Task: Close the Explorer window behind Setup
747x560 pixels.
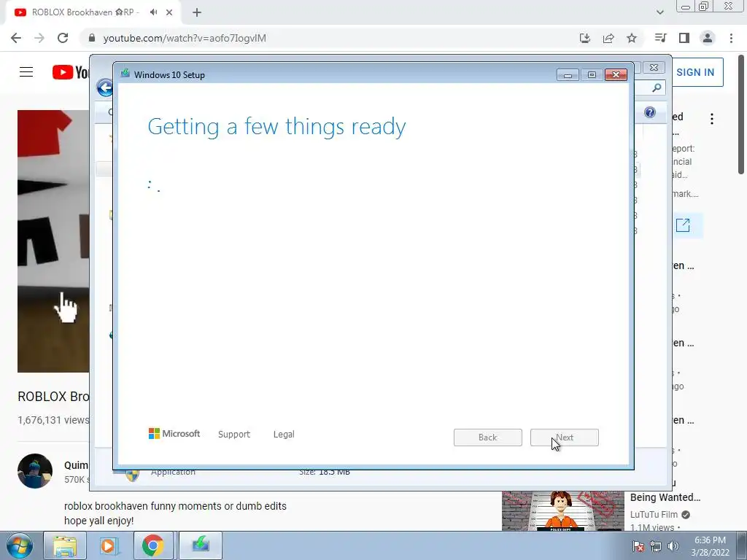Action: (x=654, y=68)
